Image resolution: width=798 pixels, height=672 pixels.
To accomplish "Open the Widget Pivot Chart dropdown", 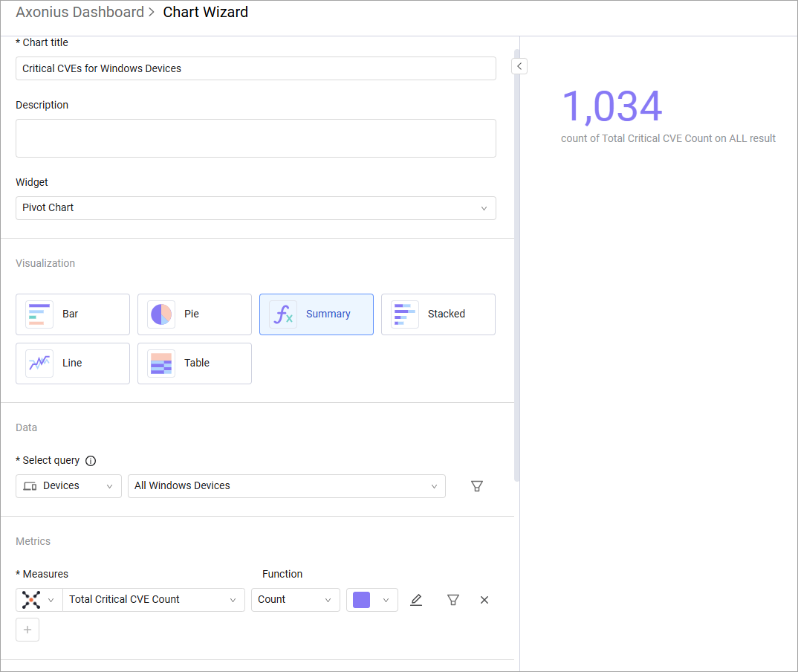I will [x=256, y=208].
